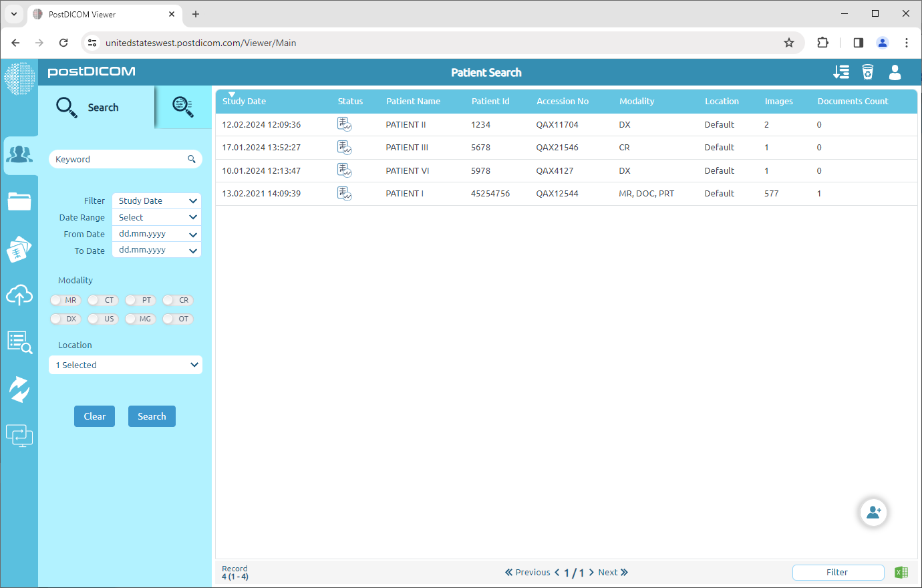Open the Patient Search sidebar icon
The image size is (922, 588).
pos(19,154)
